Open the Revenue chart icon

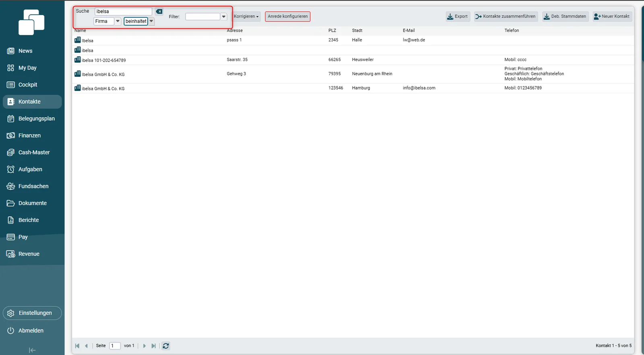11,254
